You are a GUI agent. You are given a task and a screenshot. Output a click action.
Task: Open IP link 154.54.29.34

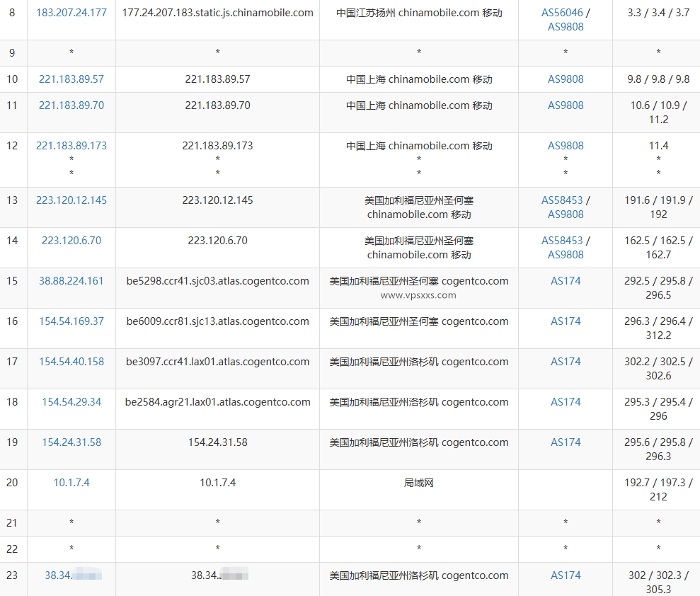(x=71, y=402)
